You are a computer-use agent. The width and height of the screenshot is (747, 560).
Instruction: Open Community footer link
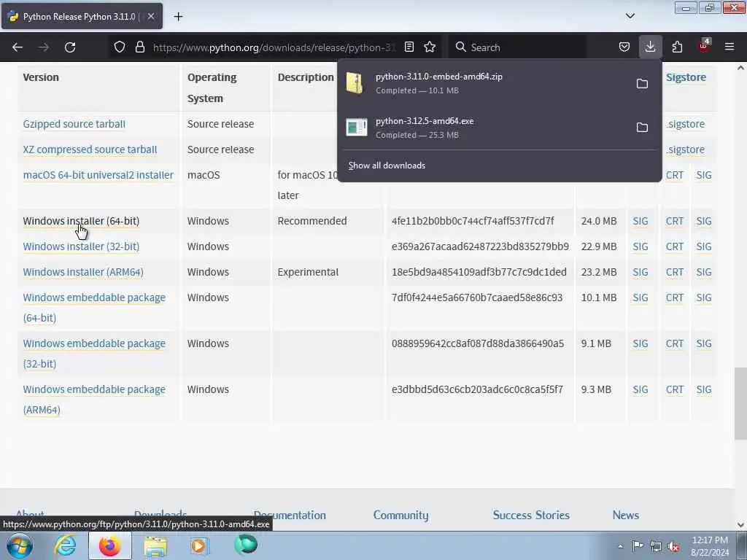(400, 516)
